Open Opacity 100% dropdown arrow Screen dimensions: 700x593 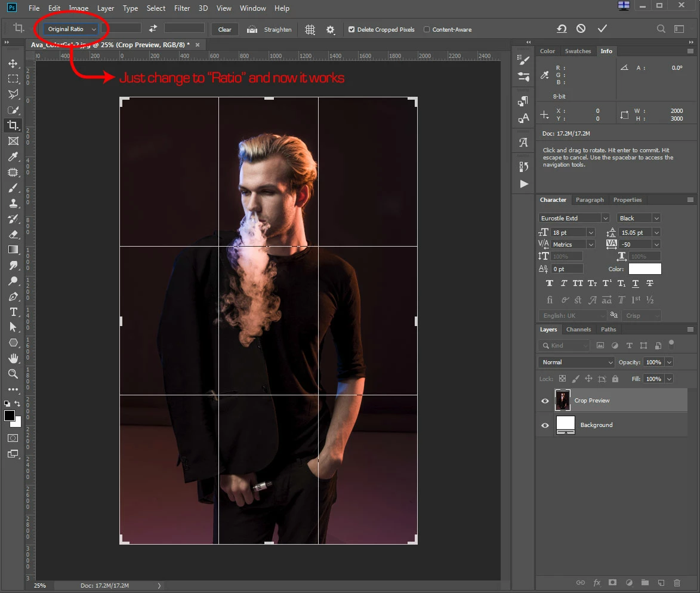click(669, 362)
